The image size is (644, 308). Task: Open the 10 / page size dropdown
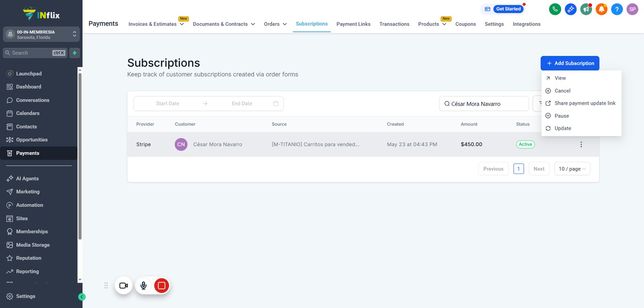(572, 169)
